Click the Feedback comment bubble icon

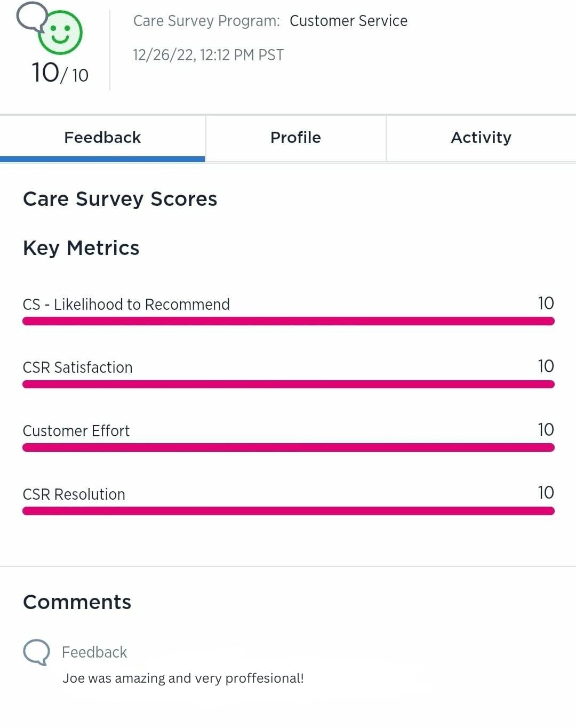tap(36, 652)
